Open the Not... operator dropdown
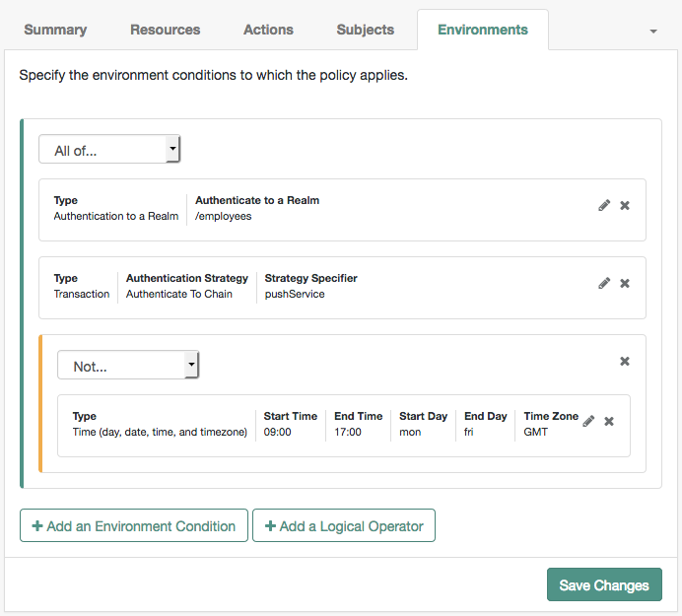 pos(128,365)
